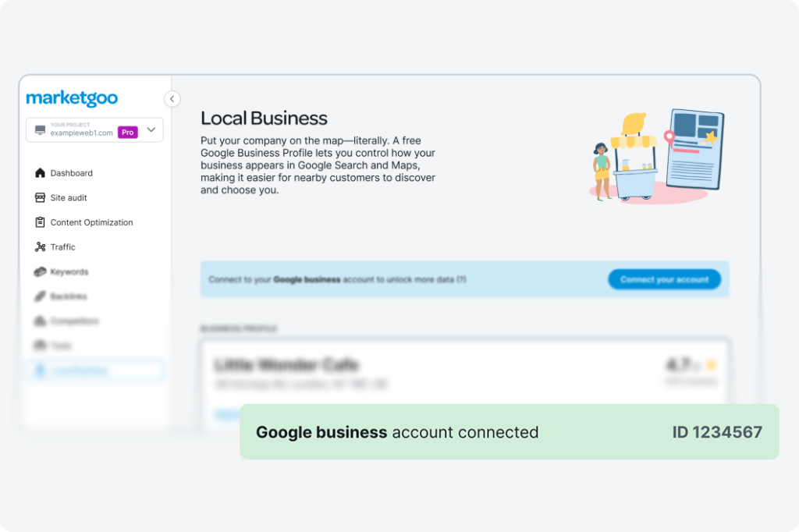Collapse the sidebar with the arrow button

tap(172, 99)
